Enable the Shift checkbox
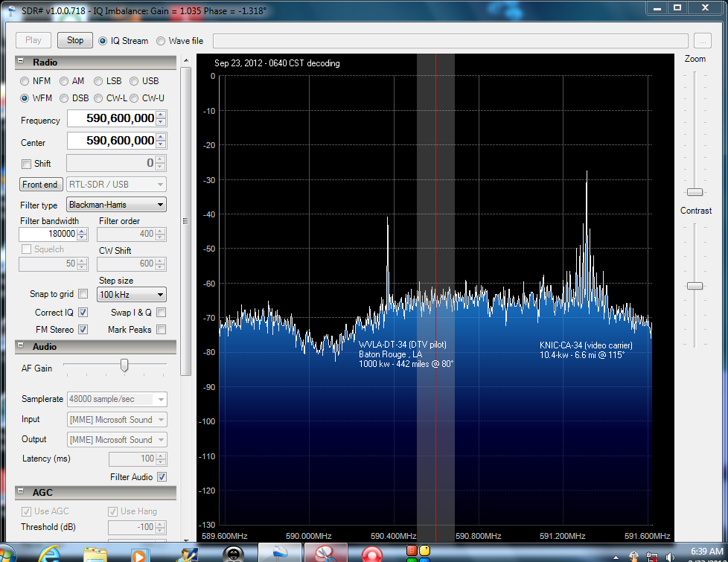The height and width of the screenshot is (562, 728). tap(26, 164)
